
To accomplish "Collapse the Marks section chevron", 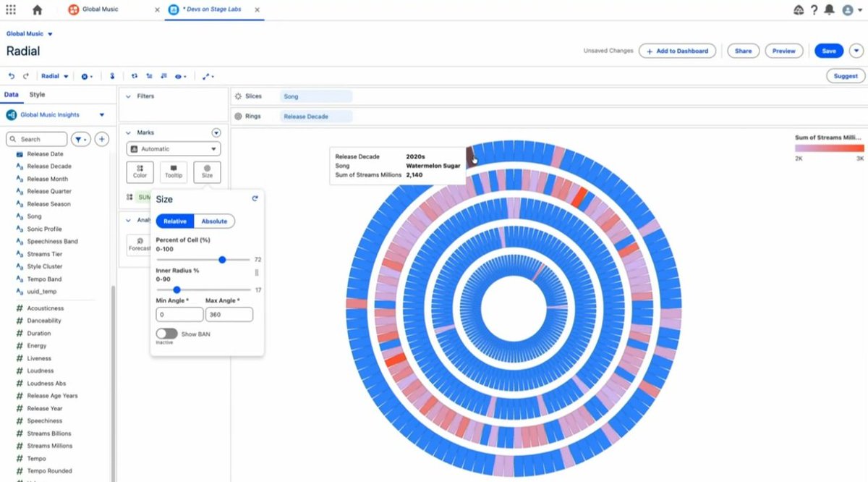I will coord(128,132).
